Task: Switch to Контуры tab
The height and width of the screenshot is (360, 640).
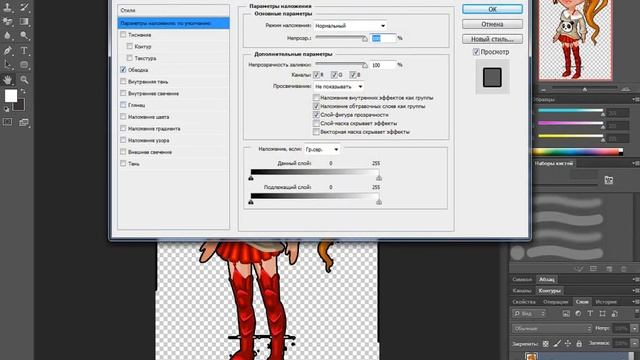Action: click(549, 291)
